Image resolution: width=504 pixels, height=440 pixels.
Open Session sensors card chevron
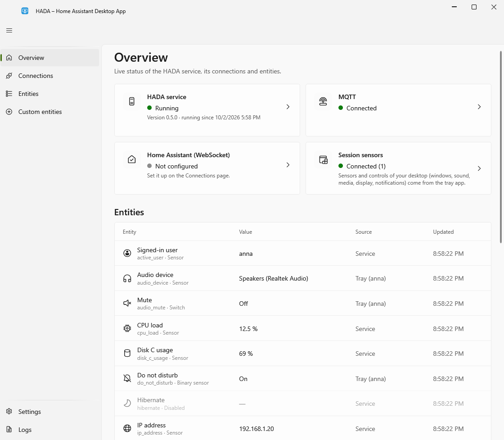[x=479, y=168]
